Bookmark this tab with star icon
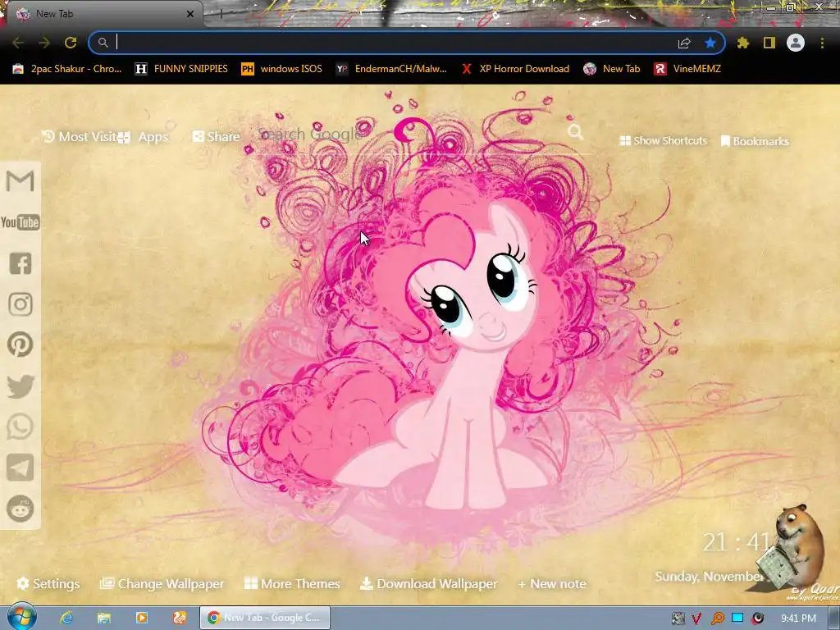Screen dimensions: 840x630 click(x=710, y=43)
